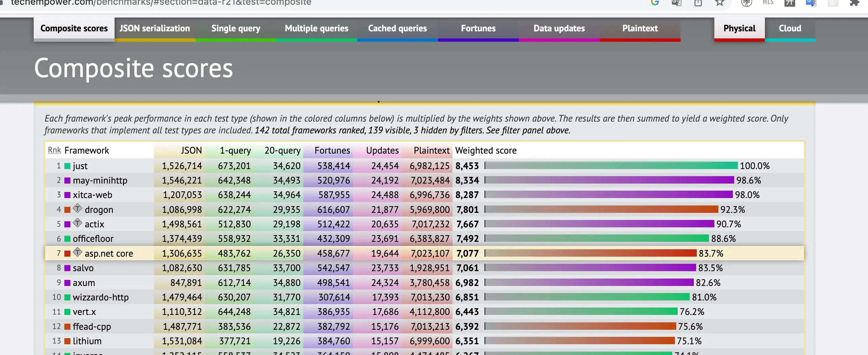Click the 81.0% score bar for wizzardo-http
The image size is (868, 355).
tap(587, 297)
